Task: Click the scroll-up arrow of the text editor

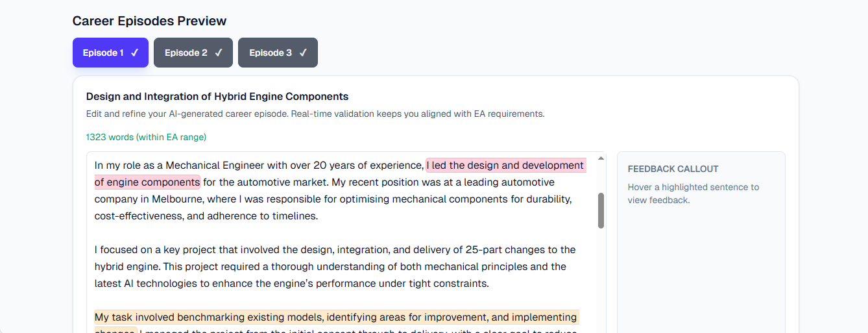Action: [601, 158]
